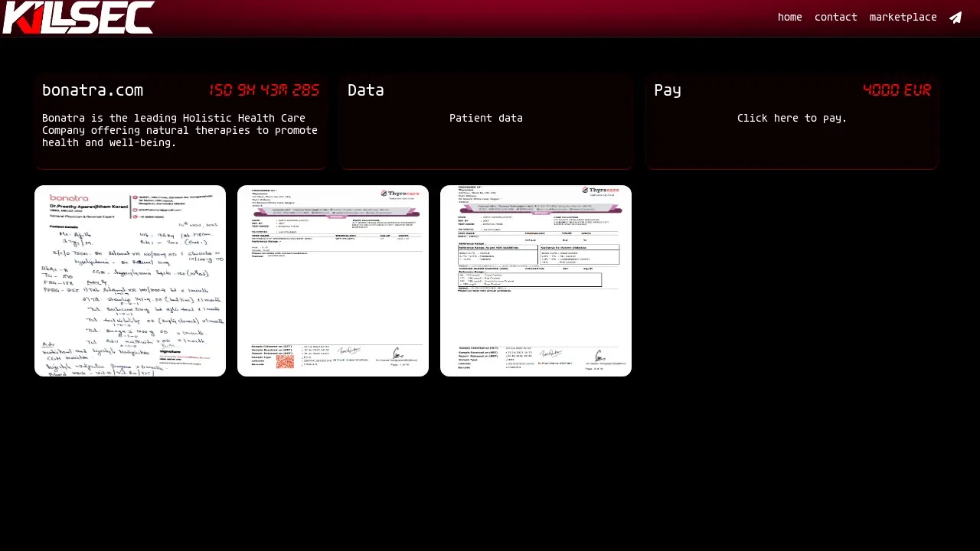Select the Pay card heading
This screenshot has height=551, width=980.
(667, 90)
